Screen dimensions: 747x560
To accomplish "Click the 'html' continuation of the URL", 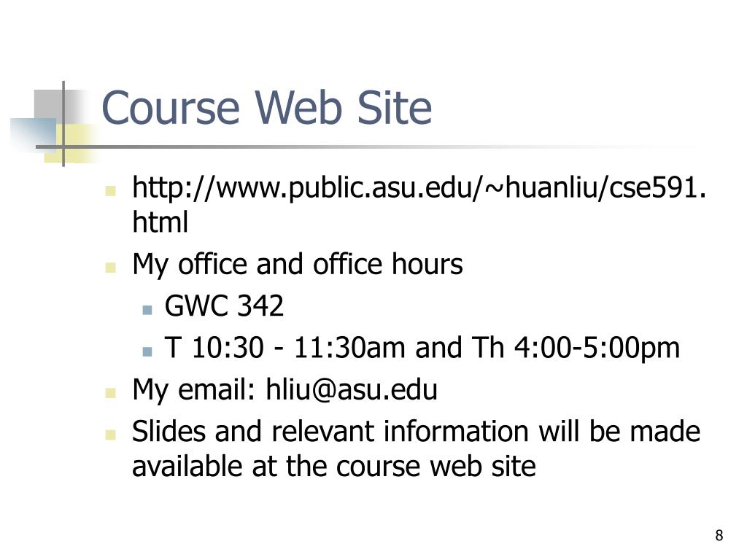I will click(x=160, y=222).
